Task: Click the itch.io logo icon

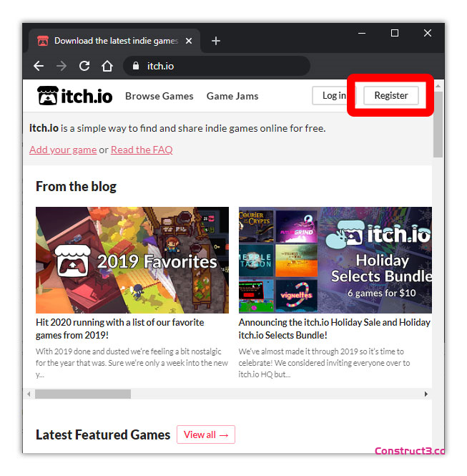Action: [x=49, y=96]
